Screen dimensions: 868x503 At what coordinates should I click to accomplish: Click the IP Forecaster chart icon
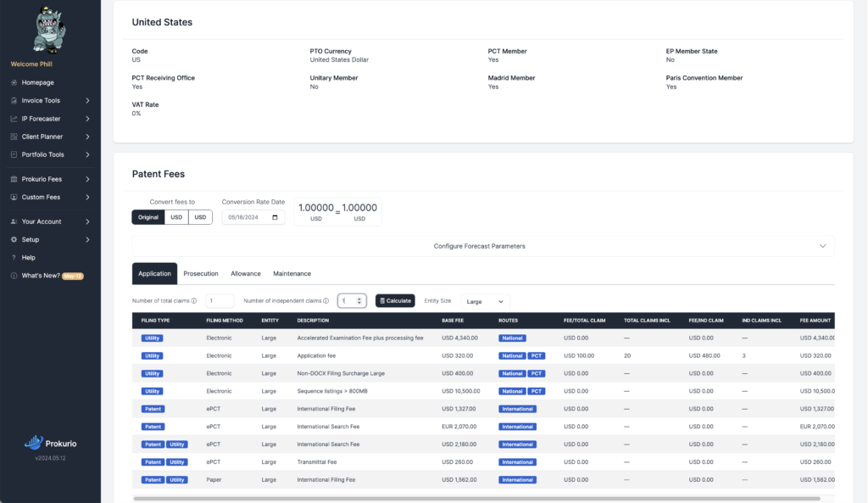click(x=14, y=119)
